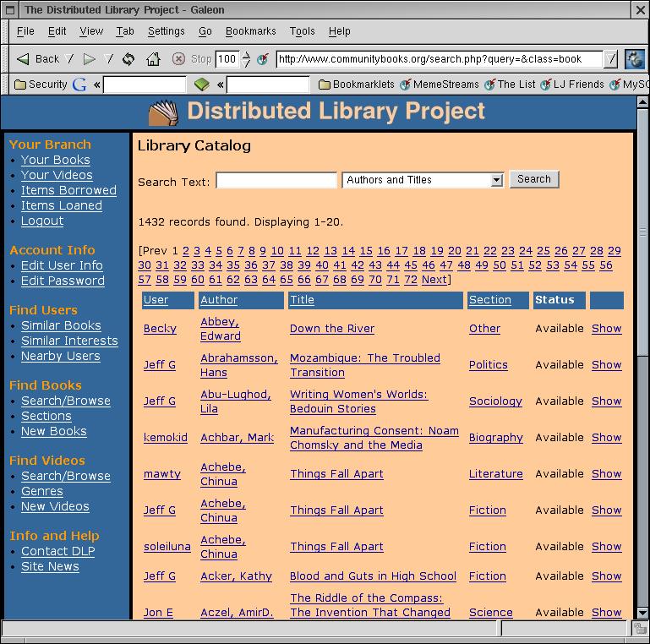Click the Google smart bookmark text field

pos(145,85)
